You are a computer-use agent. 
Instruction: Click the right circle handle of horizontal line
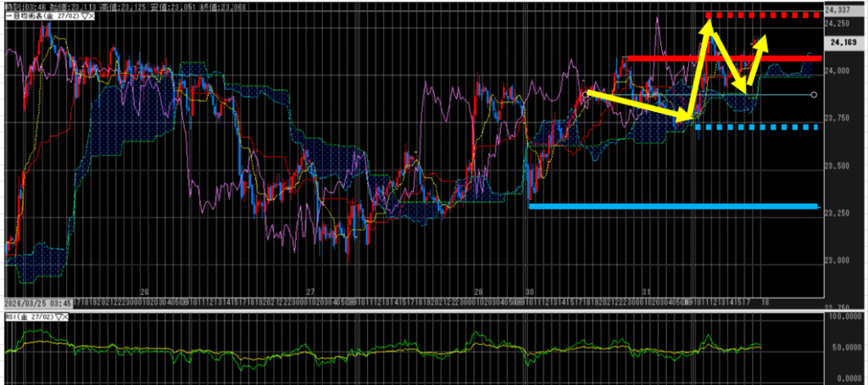tap(814, 95)
